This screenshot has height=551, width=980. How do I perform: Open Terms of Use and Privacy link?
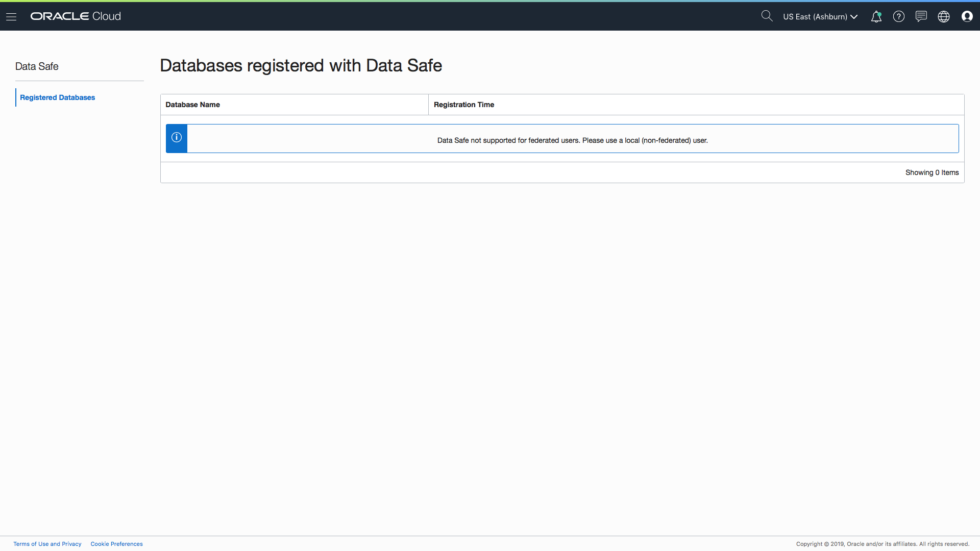(x=47, y=544)
